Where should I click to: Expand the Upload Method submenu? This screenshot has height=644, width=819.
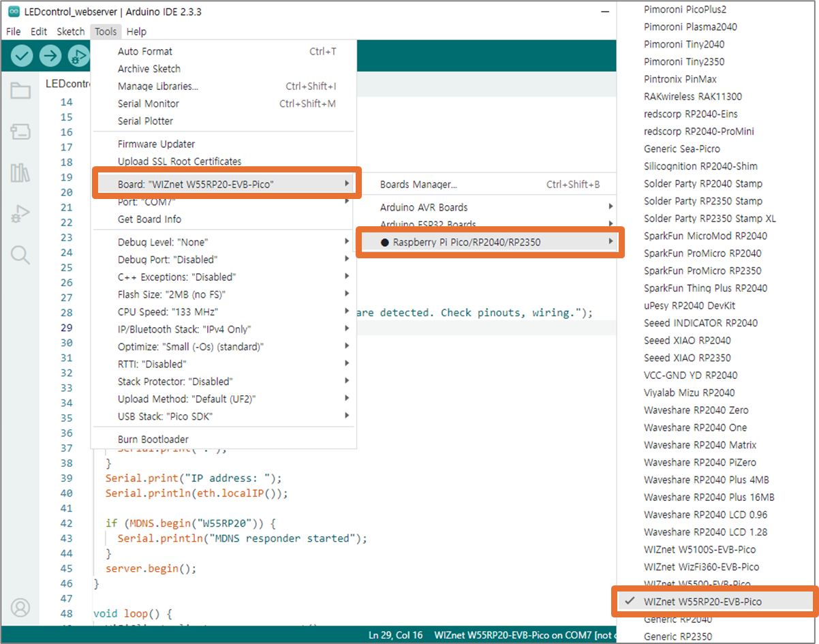223,399
